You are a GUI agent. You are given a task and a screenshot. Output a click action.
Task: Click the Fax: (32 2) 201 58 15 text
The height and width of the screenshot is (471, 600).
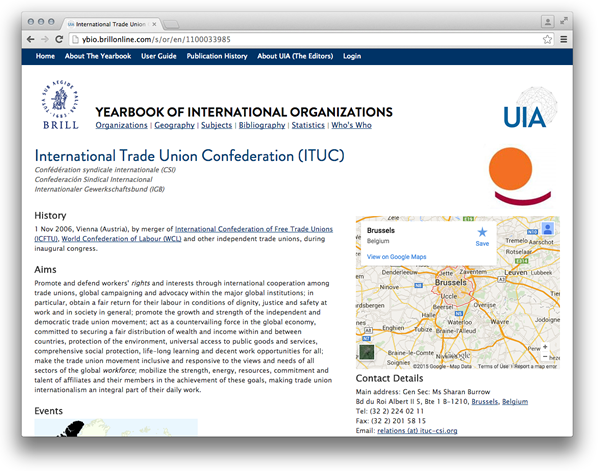pos(391,420)
